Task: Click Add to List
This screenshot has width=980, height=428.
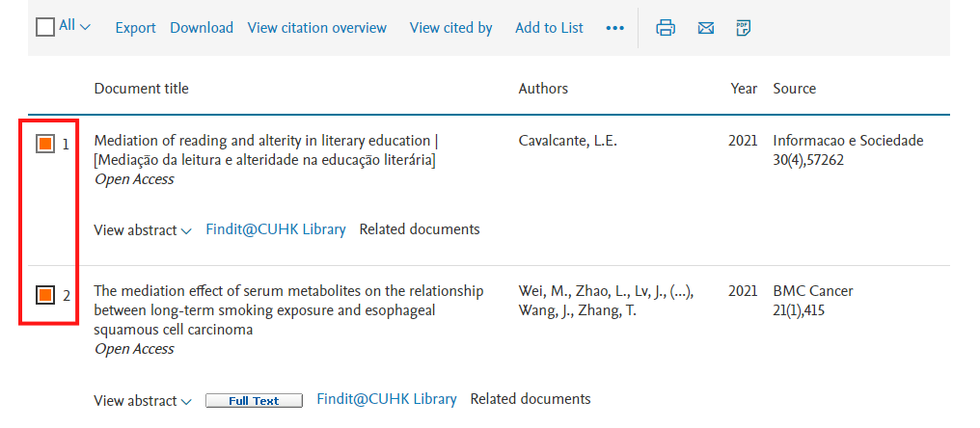Action: (x=550, y=28)
